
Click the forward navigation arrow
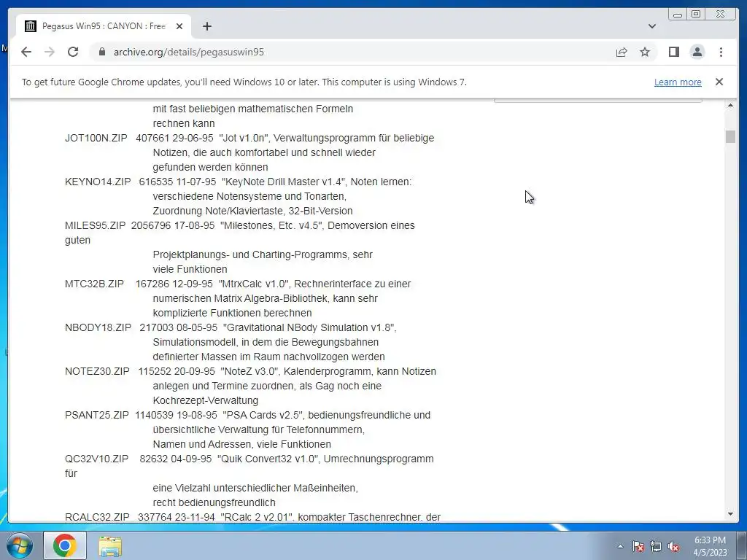(x=50, y=52)
